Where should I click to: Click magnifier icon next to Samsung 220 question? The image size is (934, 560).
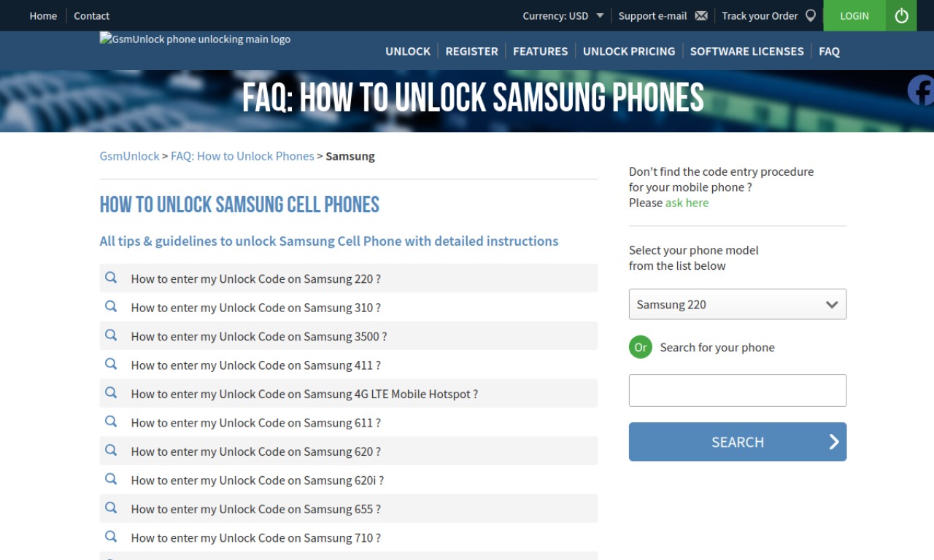tap(111, 278)
